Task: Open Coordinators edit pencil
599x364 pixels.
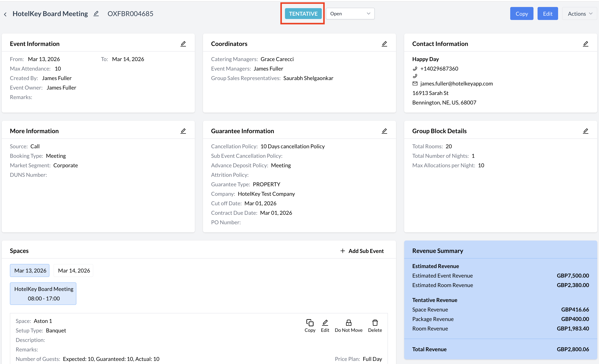Action: click(384, 44)
